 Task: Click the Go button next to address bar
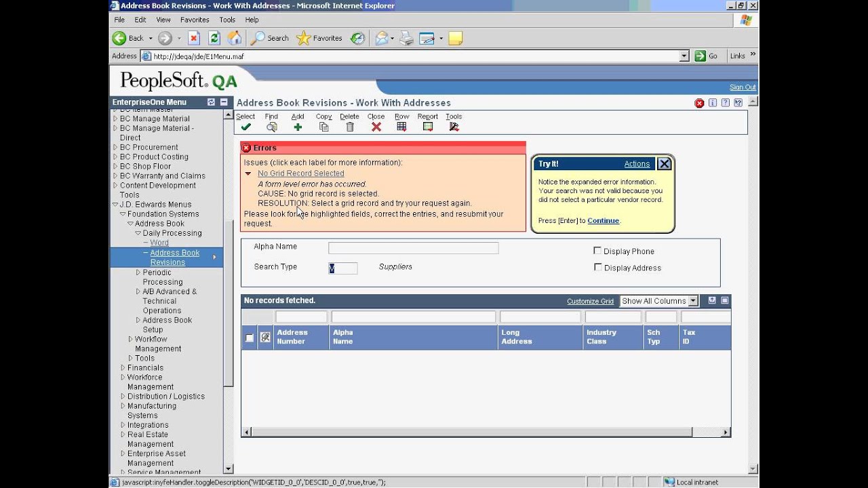[x=706, y=56]
